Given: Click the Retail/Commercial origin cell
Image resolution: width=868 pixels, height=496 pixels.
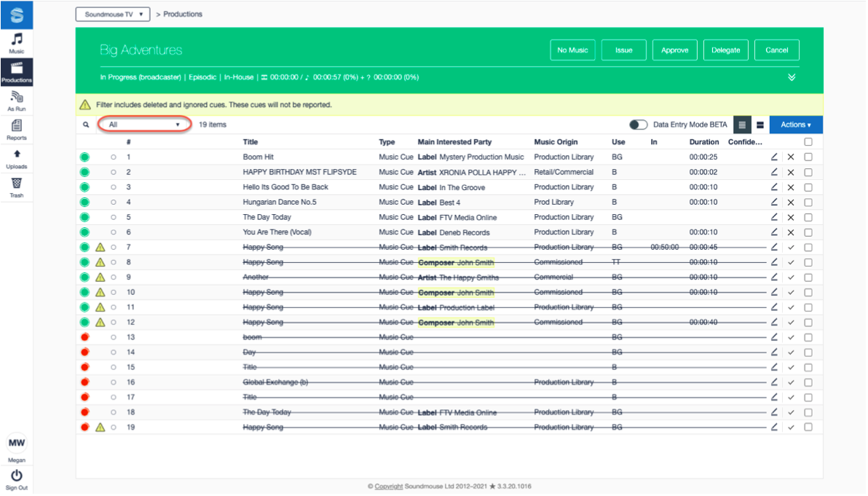Looking at the screenshot, I should pyautogui.click(x=564, y=172).
